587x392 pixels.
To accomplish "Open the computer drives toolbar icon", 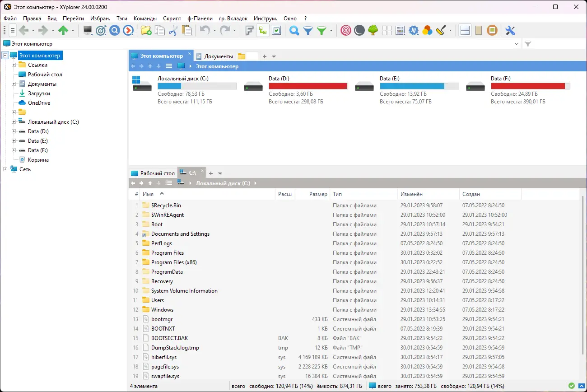I will (88, 31).
